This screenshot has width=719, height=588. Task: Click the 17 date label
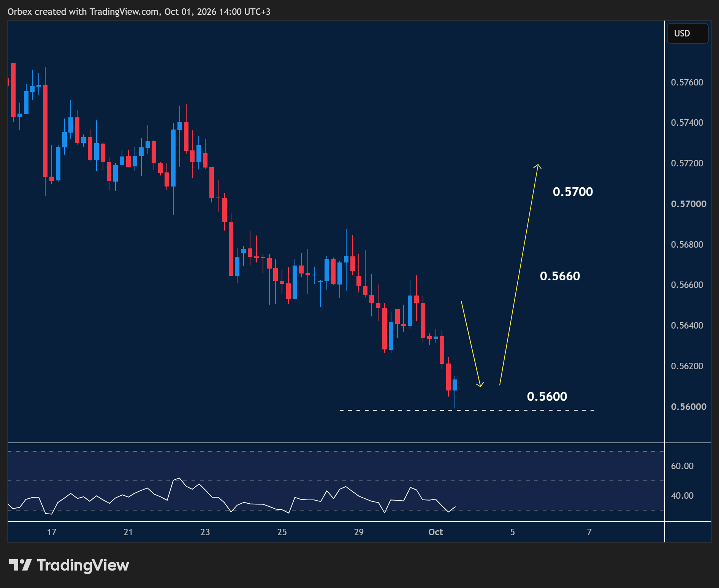[52, 532]
